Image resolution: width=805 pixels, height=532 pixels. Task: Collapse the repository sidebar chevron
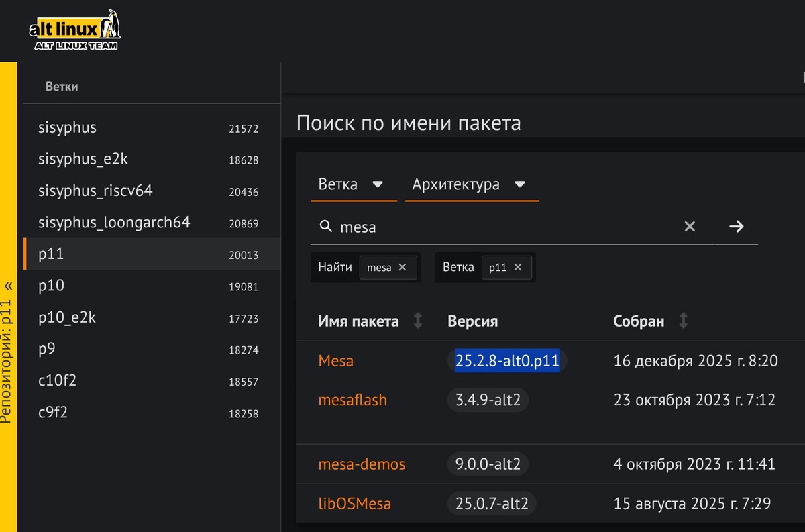coord(8,286)
